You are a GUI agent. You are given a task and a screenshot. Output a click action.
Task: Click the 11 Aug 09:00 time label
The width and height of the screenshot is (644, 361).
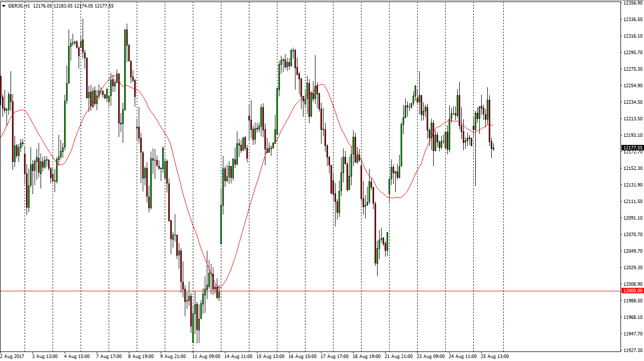pos(206,356)
